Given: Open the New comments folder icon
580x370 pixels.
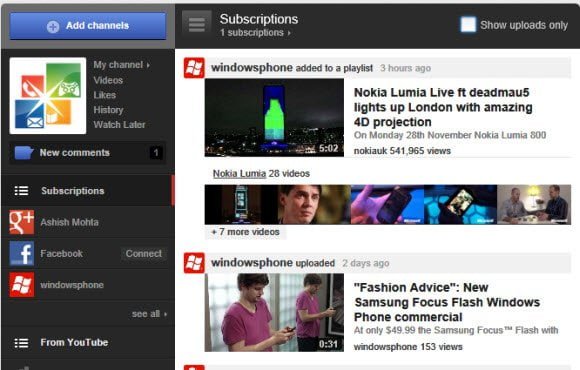Looking at the screenshot, I should click(x=24, y=152).
